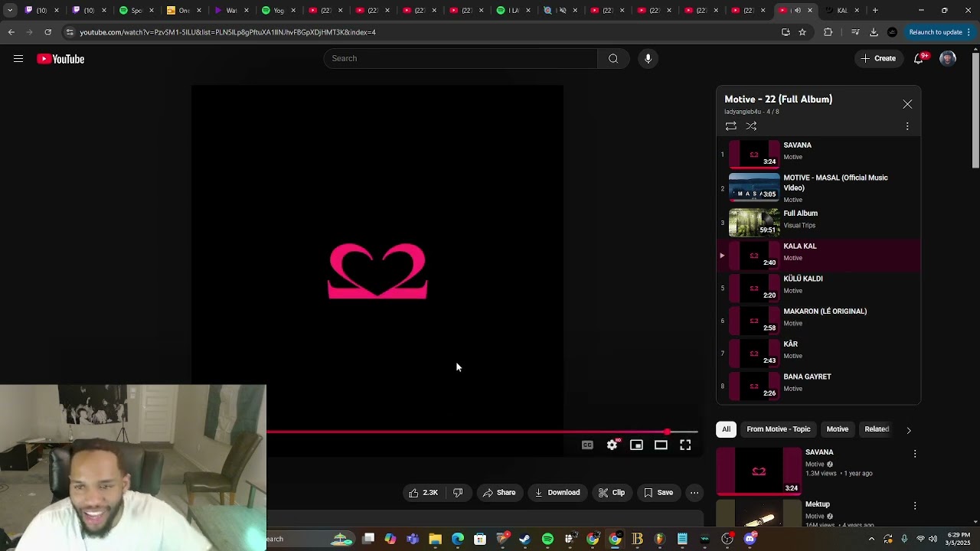The height and width of the screenshot is (551, 980).
Task: Open the YouTube guide hamburger menu
Action: tap(18, 59)
